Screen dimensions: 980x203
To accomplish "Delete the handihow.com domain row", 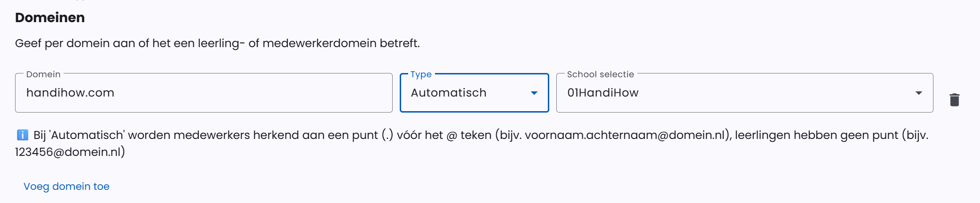I will point(954,100).
